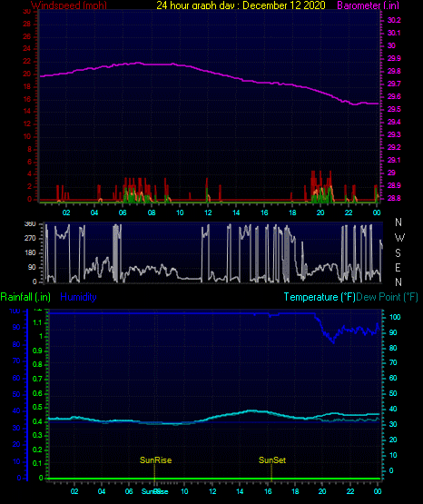Viewport: 423px width, 504px height.
Task: Click the W wind direction label
Action: tap(399, 238)
